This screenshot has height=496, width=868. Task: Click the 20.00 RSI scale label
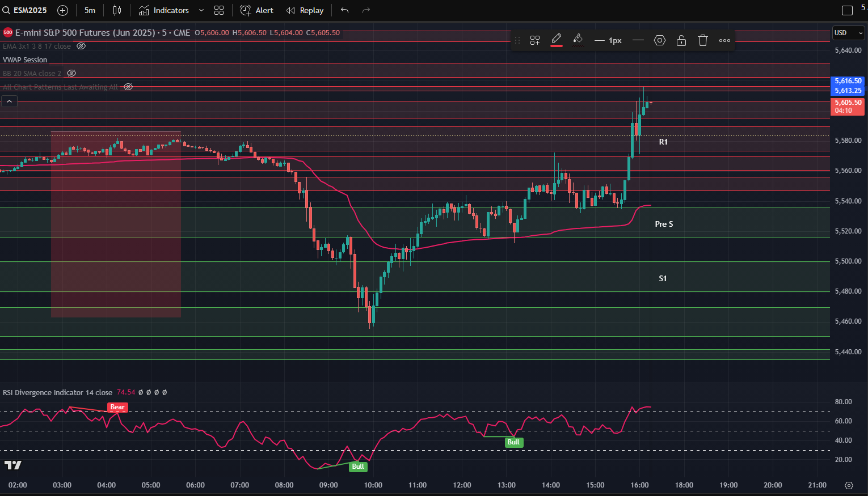844,460
